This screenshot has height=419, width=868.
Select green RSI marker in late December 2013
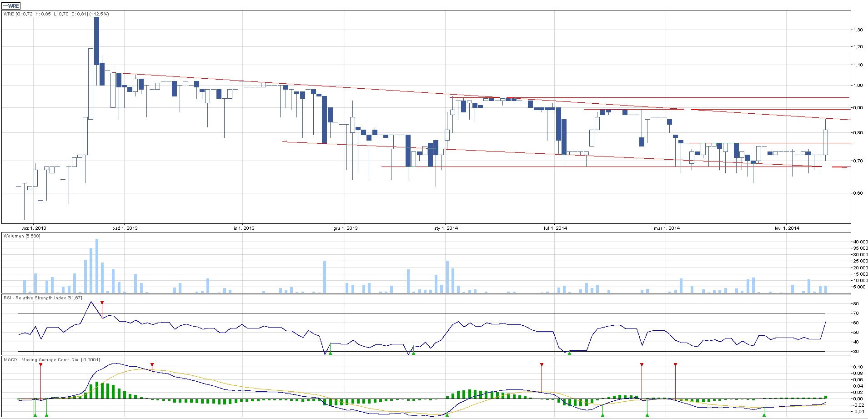click(x=413, y=353)
